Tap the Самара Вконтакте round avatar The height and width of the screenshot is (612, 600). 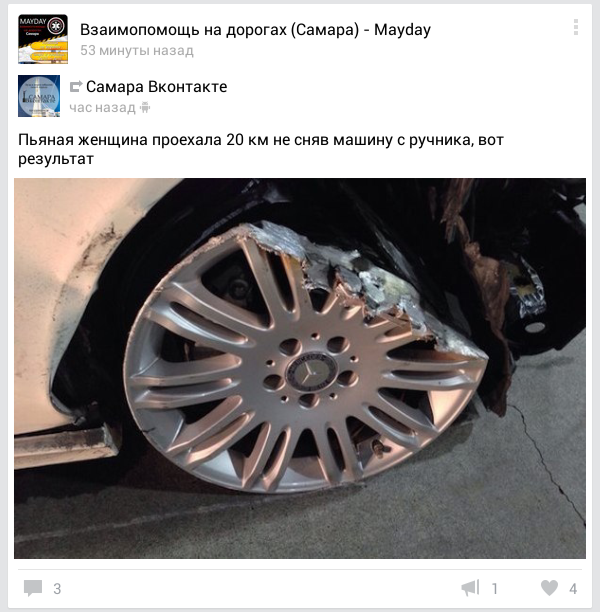39,96
